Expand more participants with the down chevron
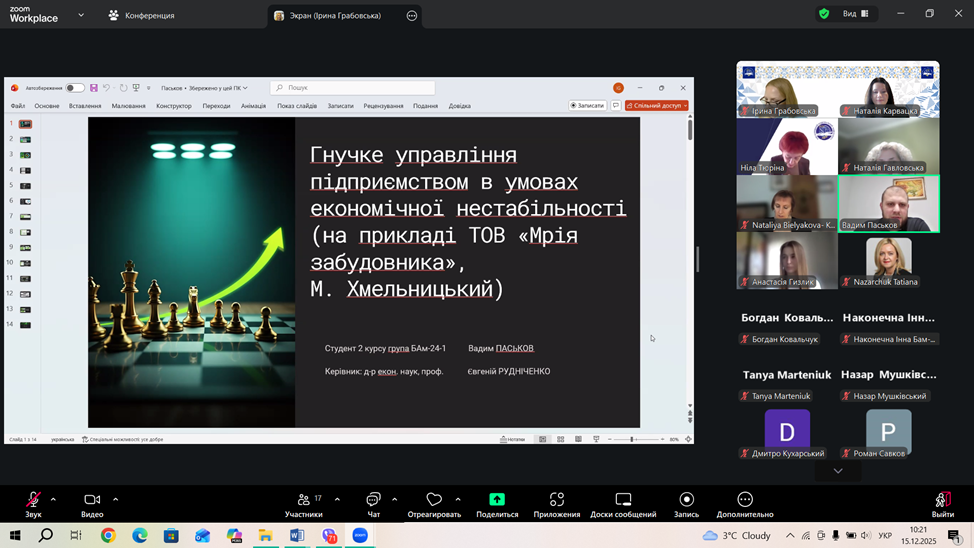974x548 pixels. 838,471
